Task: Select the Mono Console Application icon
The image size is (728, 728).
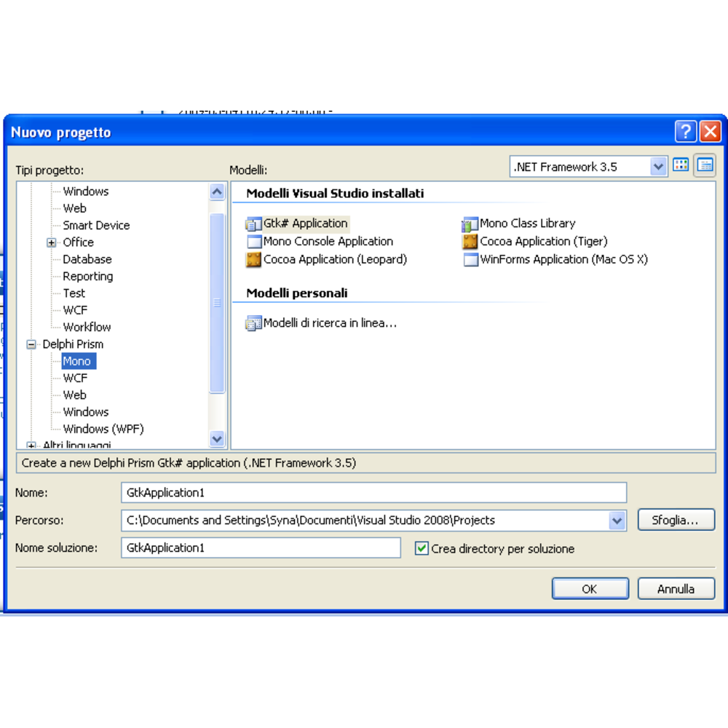Action: point(253,242)
